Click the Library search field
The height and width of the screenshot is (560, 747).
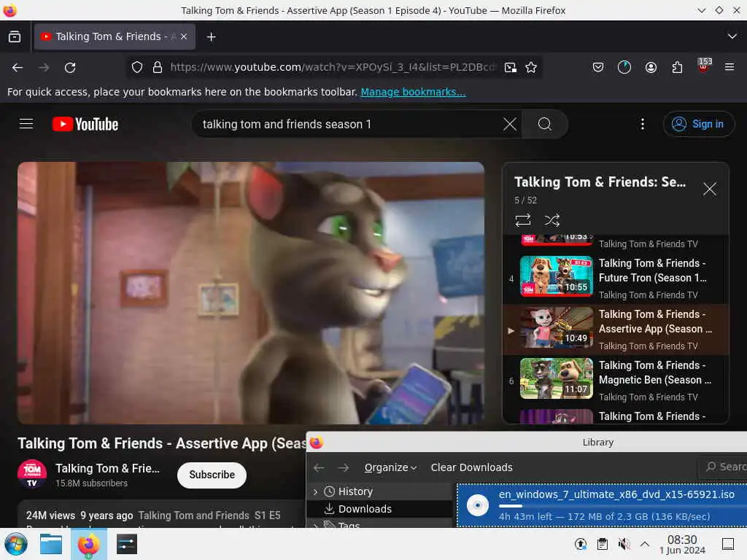[x=724, y=467]
